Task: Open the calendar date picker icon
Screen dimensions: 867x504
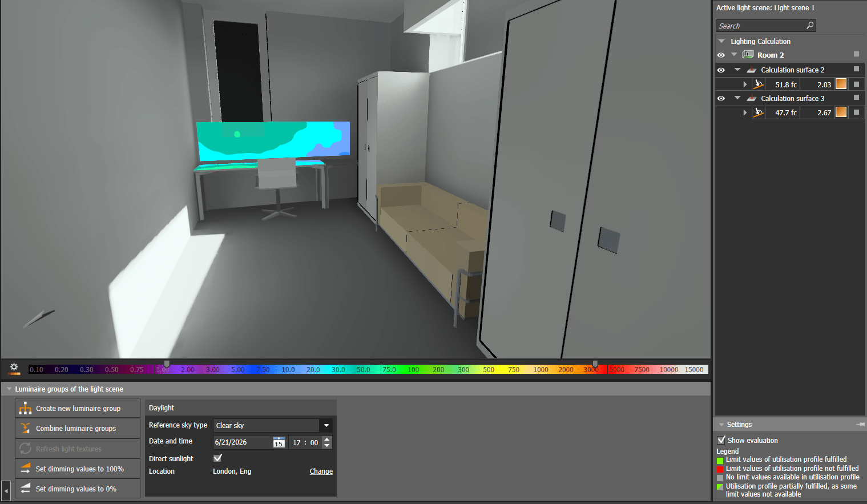Action: pos(279,442)
